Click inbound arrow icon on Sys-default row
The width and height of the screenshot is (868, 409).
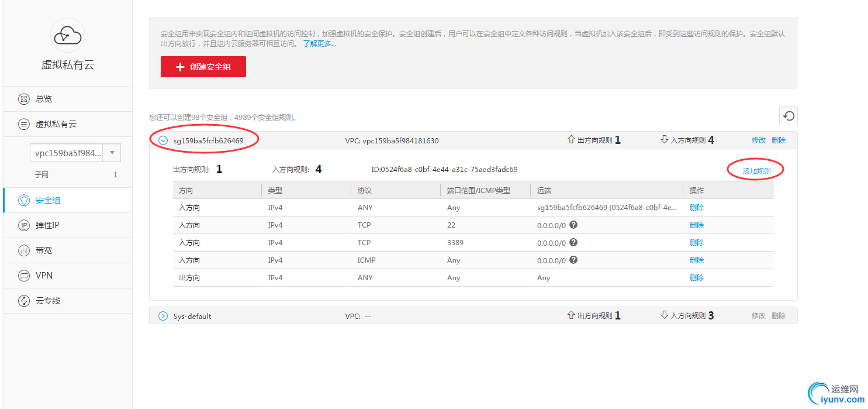(x=664, y=315)
